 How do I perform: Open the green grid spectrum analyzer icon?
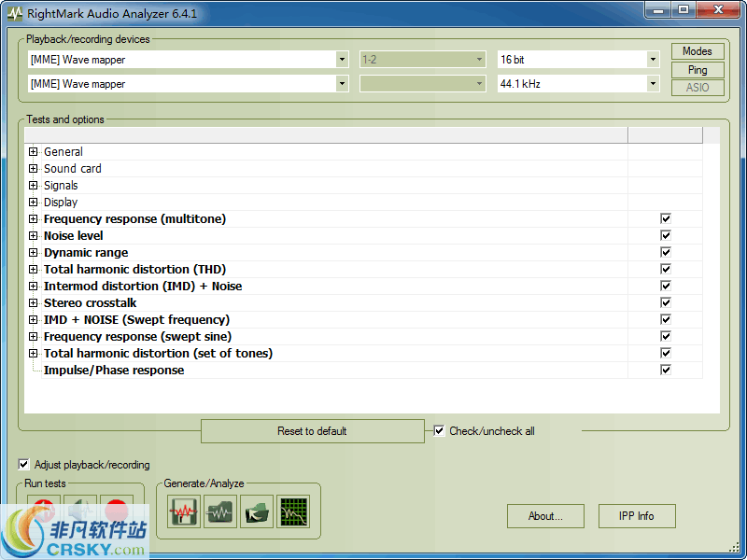tap(293, 511)
